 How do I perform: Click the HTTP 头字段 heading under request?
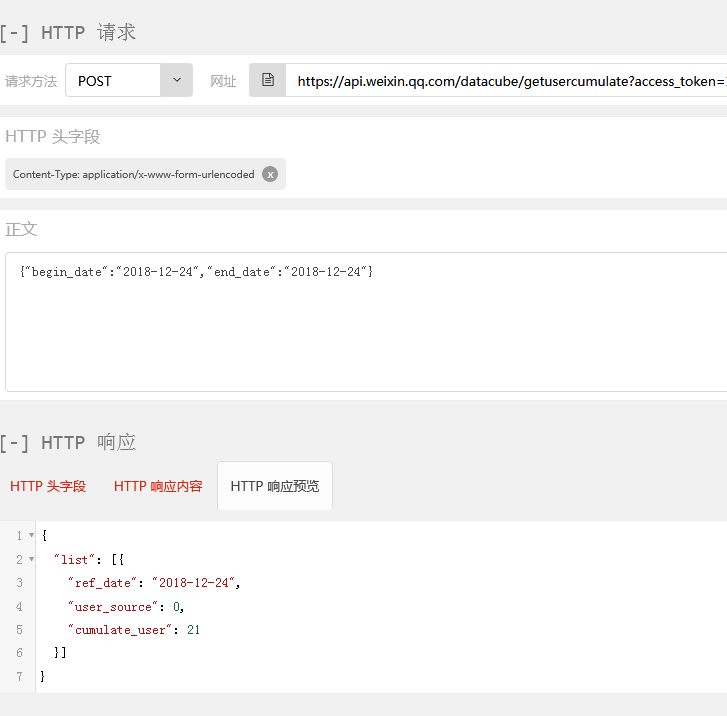click(52, 137)
